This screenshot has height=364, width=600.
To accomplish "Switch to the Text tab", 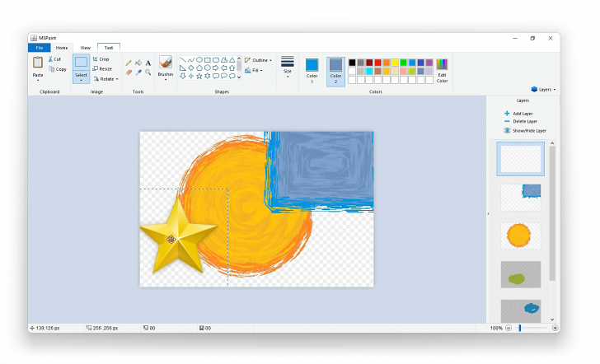I will tap(109, 48).
